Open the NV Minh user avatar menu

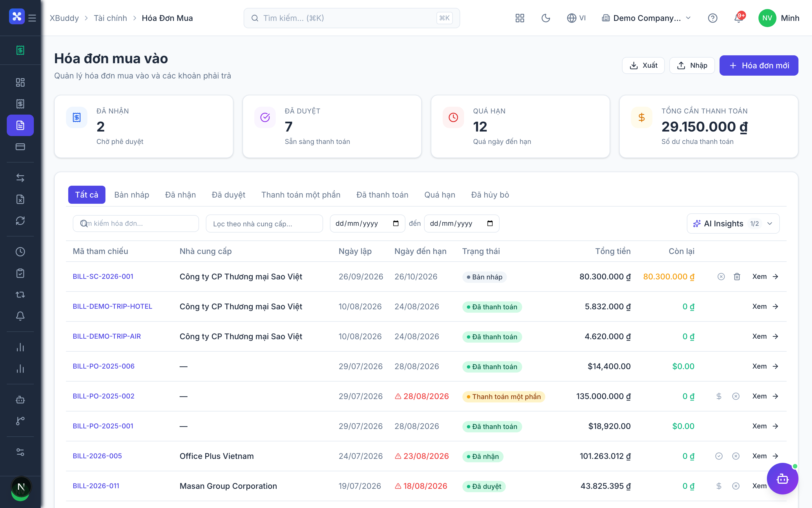coord(778,18)
